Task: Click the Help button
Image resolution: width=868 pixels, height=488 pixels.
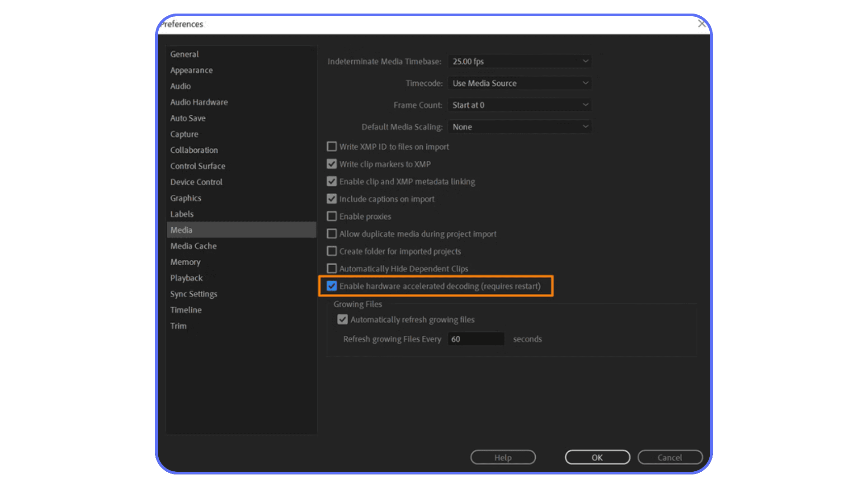Action: pos(503,457)
